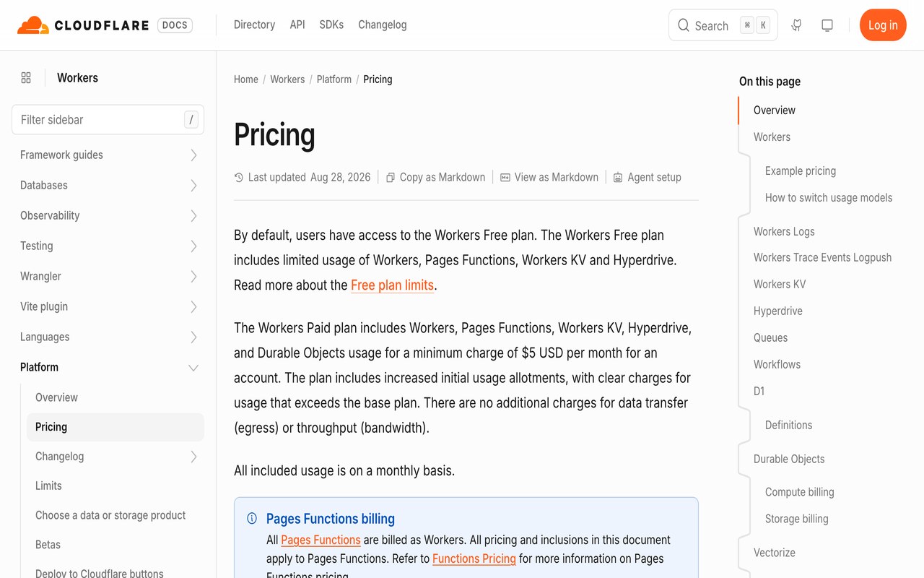The height and width of the screenshot is (578, 924).
Task: Expand the Languages sidebar section
Action: (x=108, y=337)
